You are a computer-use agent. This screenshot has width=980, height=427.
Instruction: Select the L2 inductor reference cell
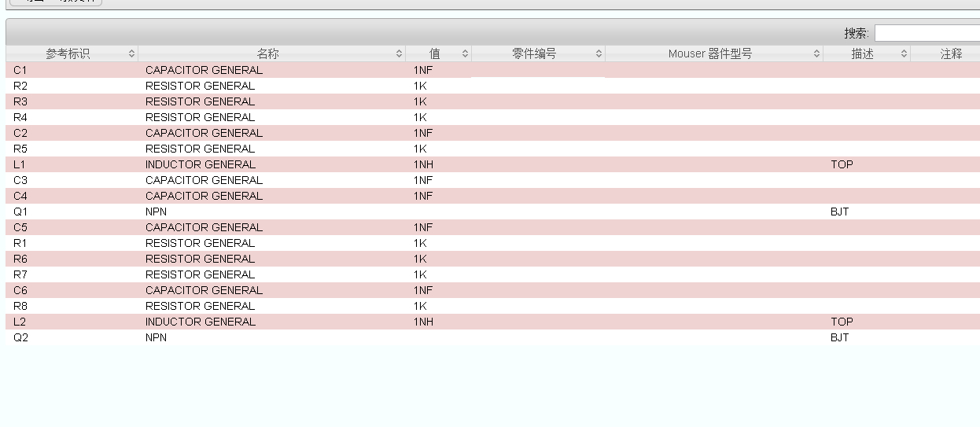click(20, 322)
